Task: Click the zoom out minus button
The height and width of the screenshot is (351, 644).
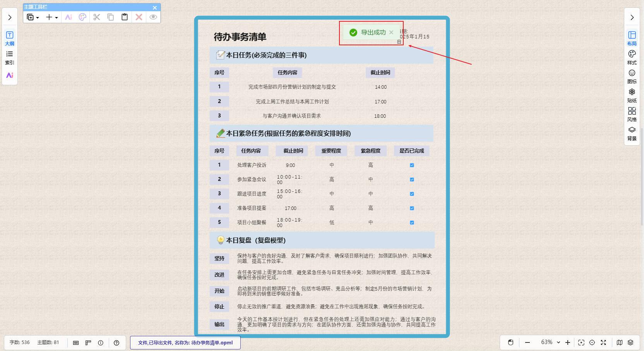Action: tap(527, 342)
